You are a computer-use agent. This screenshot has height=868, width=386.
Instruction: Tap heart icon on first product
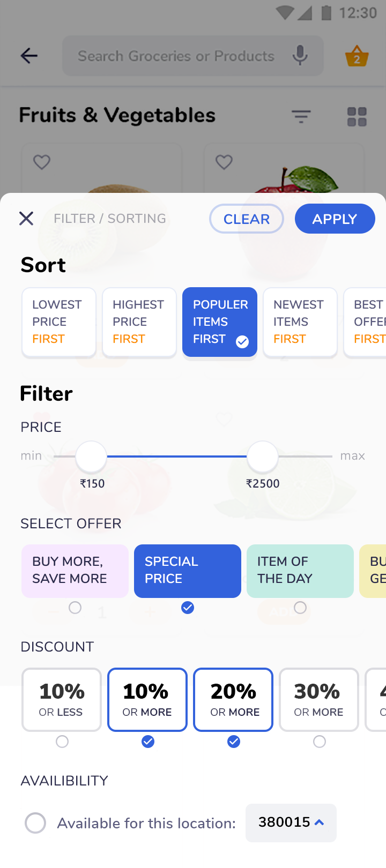tap(42, 162)
